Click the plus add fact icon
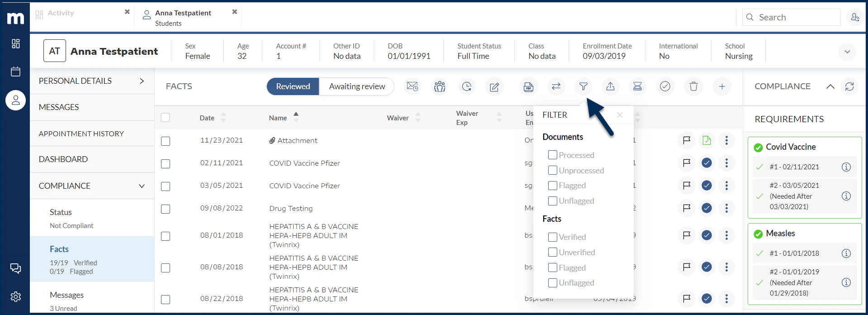 pyautogui.click(x=722, y=86)
